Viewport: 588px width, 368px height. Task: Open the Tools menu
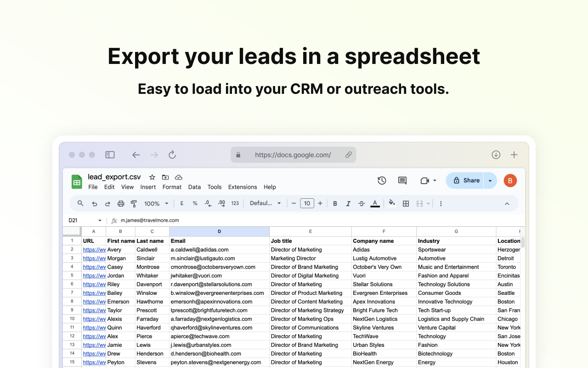click(x=215, y=187)
